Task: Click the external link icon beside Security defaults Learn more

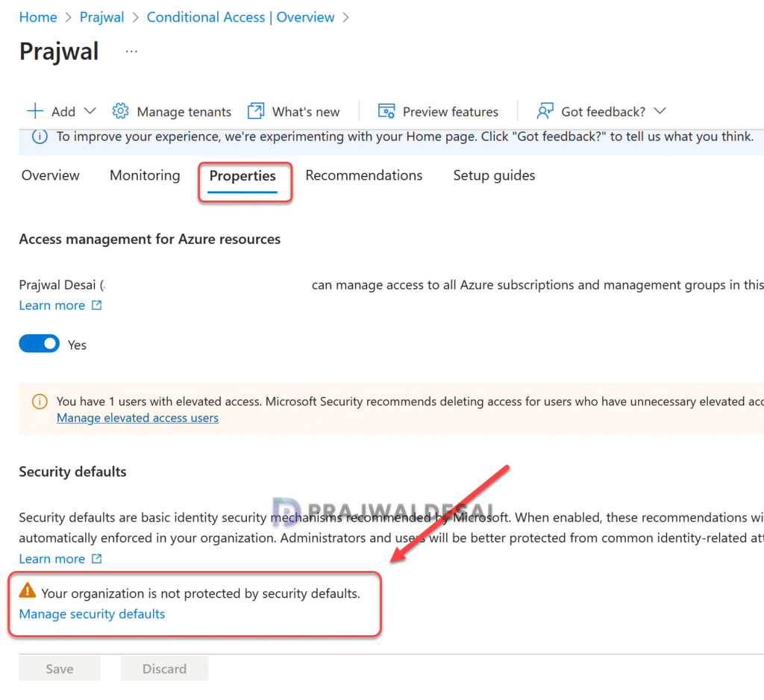Action: pos(97,559)
